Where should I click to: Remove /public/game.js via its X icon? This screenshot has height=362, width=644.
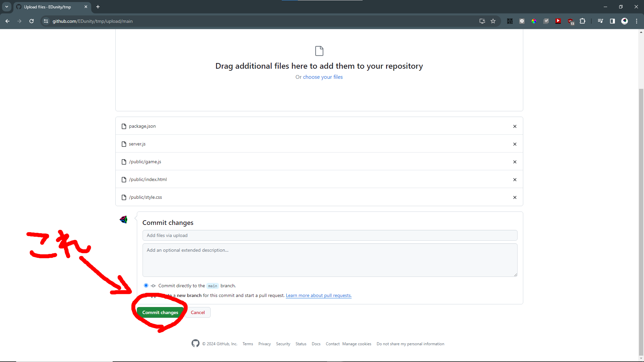click(515, 162)
